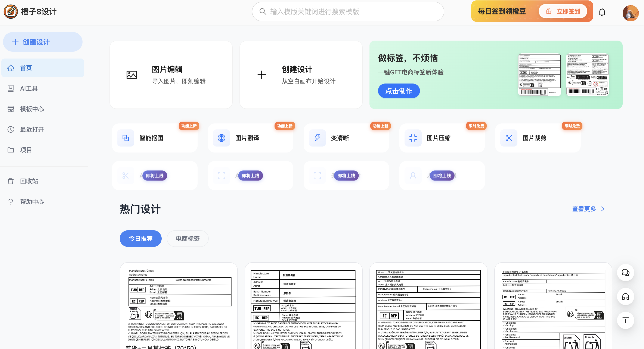
Task: Click the notification bell
Action: (602, 12)
